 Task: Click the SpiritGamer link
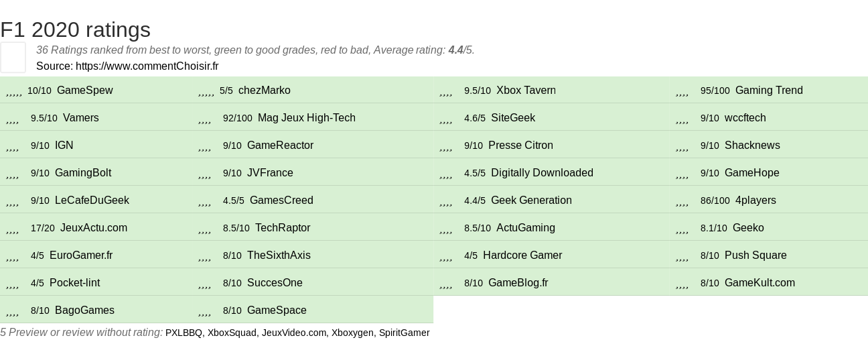[x=404, y=333]
